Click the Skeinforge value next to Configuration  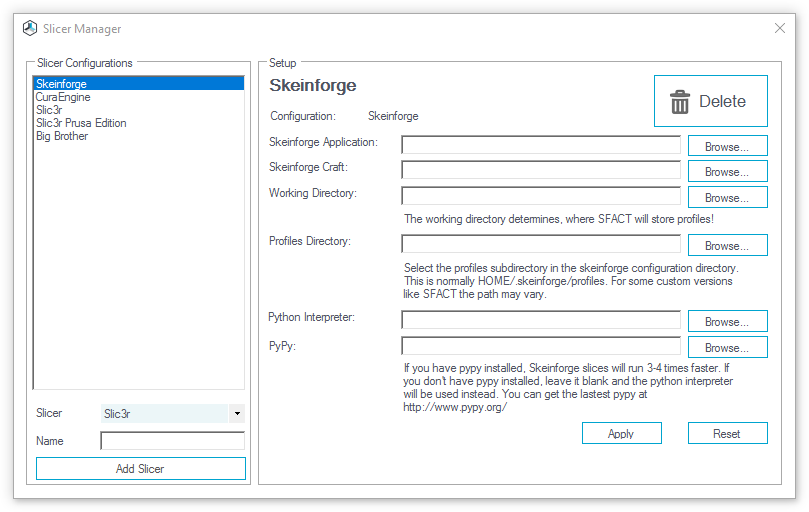pos(393,116)
